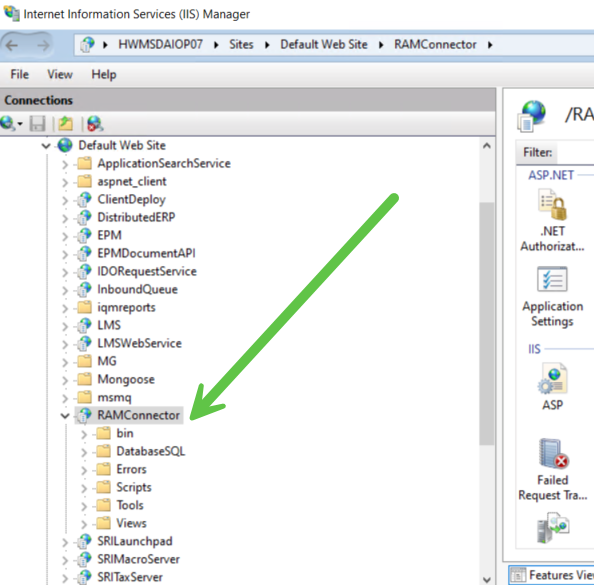This screenshot has height=585, width=594.
Task: Click the Save floppy disk toolbar icon
Action: pyautogui.click(x=38, y=124)
